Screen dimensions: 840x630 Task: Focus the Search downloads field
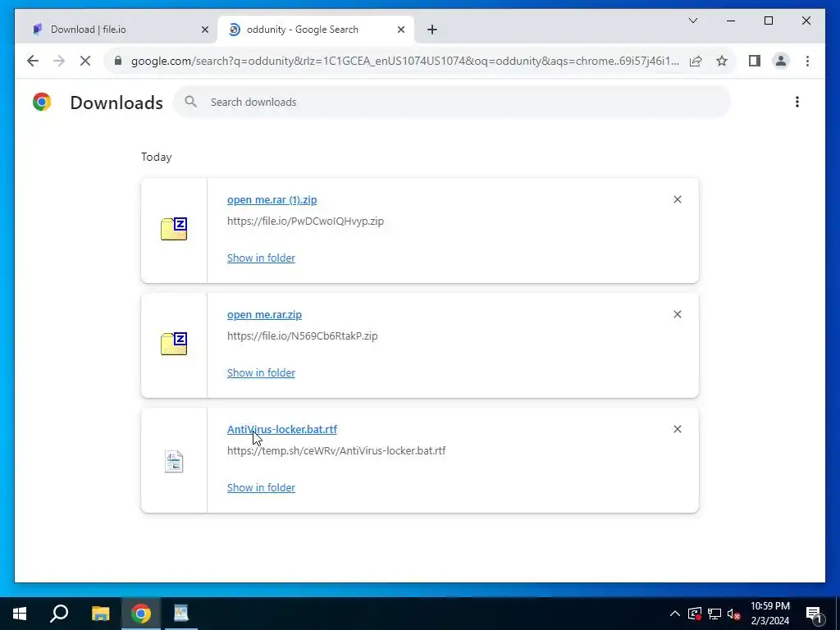tap(452, 102)
